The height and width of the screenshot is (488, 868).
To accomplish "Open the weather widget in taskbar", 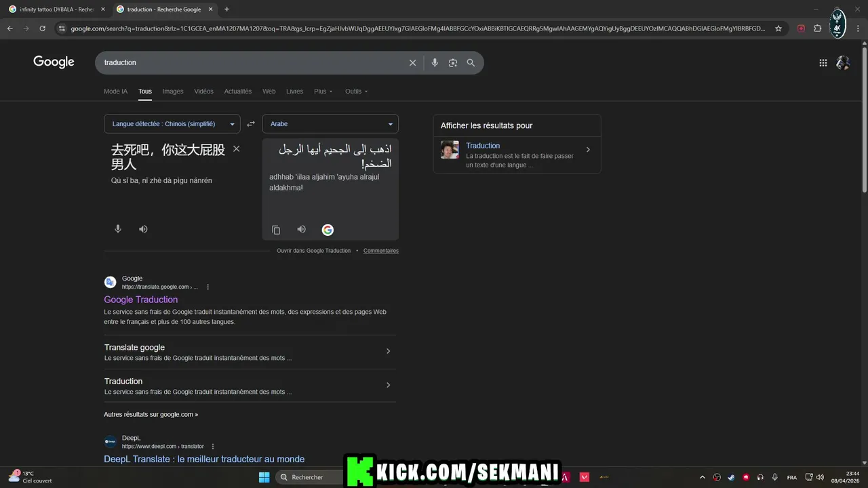I will 31,477.
